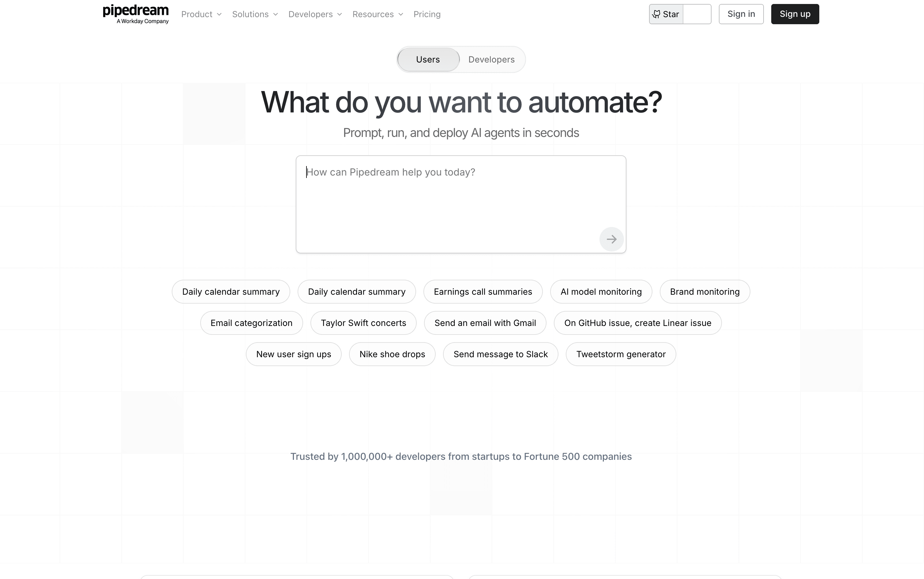
Task: Expand the Product navigation dropdown
Action: (x=201, y=14)
